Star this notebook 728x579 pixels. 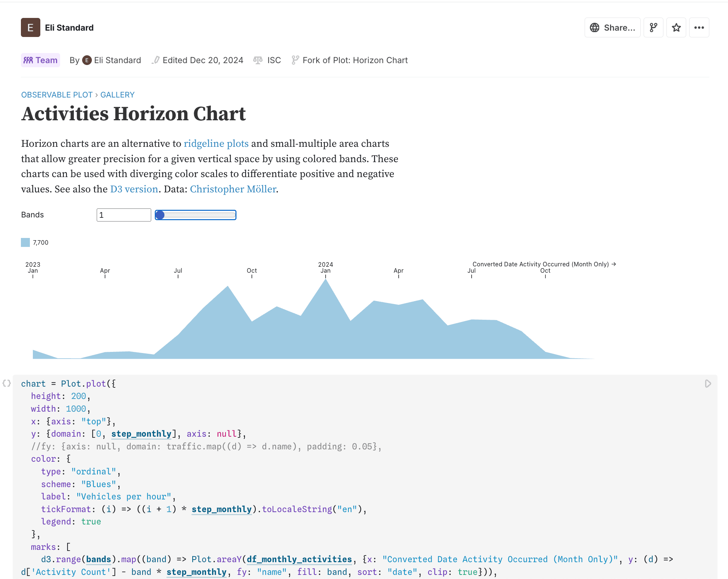pos(676,28)
